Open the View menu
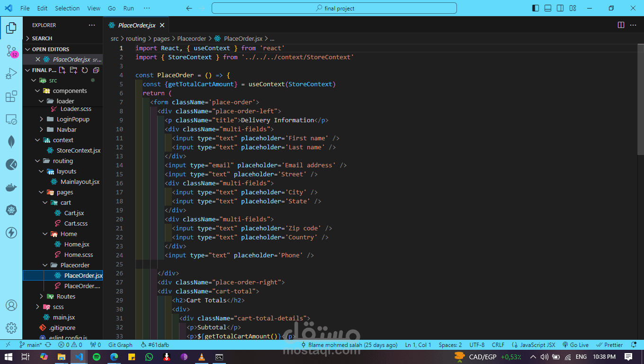Image resolution: width=644 pixels, height=364 pixels. tap(94, 8)
